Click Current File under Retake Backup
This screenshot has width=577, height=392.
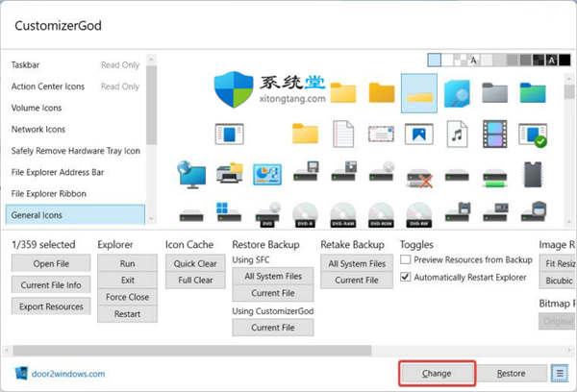tap(357, 281)
